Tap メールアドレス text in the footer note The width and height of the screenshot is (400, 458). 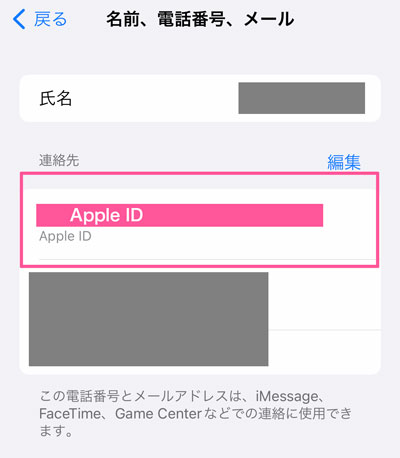click(181, 396)
